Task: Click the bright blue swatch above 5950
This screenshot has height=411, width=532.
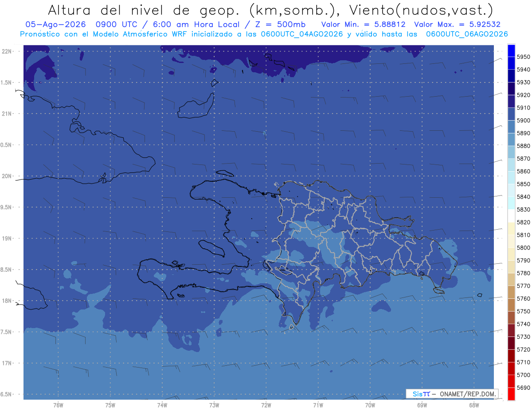Action: [x=511, y=51]
